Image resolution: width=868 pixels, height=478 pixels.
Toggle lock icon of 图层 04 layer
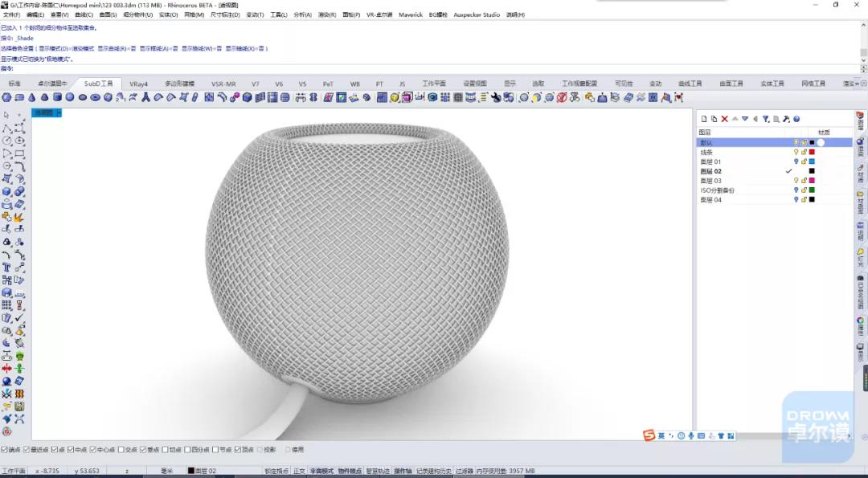804,199
